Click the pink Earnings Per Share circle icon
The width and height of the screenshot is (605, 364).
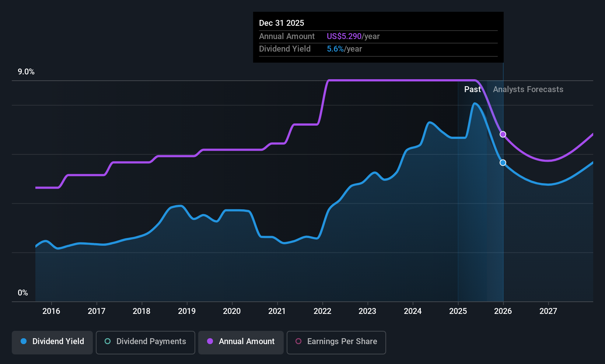[298, 342]
